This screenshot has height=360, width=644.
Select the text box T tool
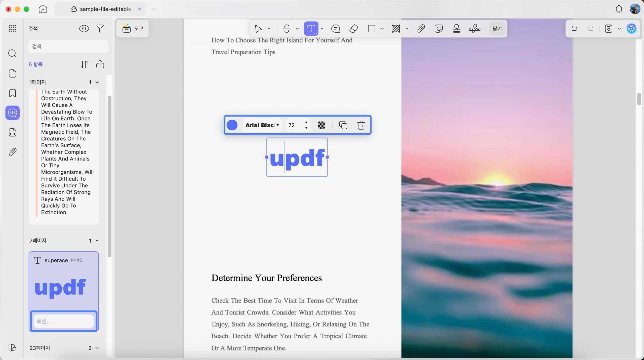tap(311, 29)
